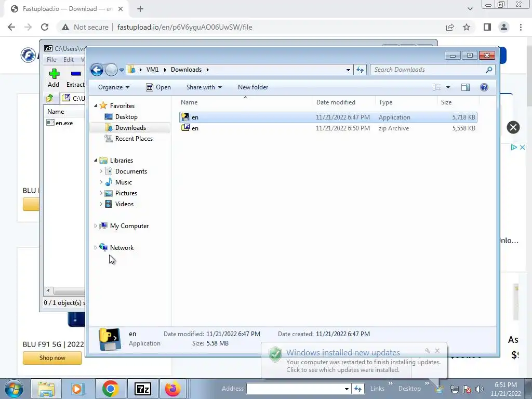Select My Computer in navigation pane
This screenshot has width=532, height=399.
[x=129, y=226]
